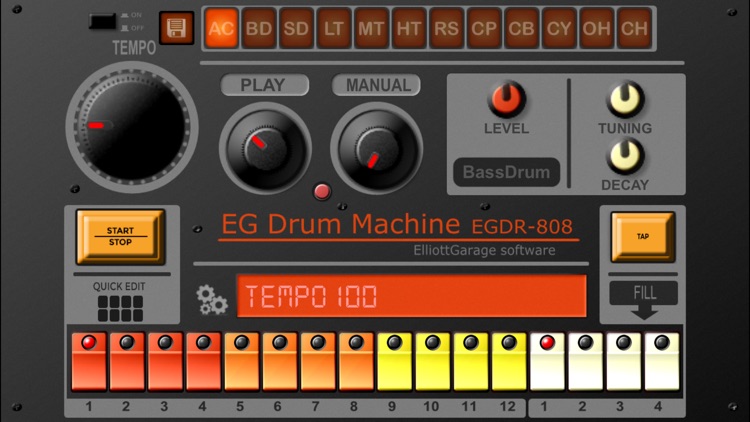The height and width of the screenshot is (422, 750).
Task: Toggle yellow step pad 9
Action: tap(395, 362)
